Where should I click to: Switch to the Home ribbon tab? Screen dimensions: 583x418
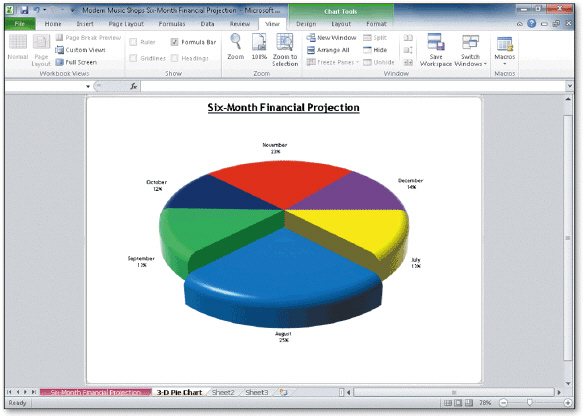click(53, 24)
